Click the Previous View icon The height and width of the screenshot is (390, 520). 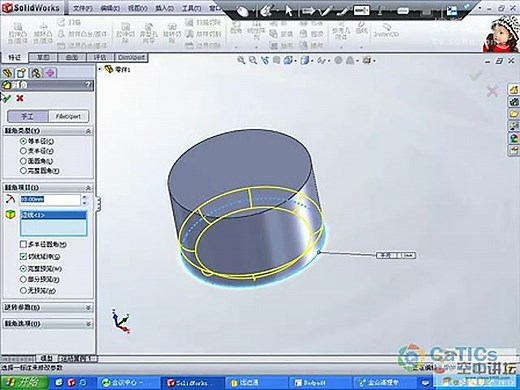coord(265,60)
